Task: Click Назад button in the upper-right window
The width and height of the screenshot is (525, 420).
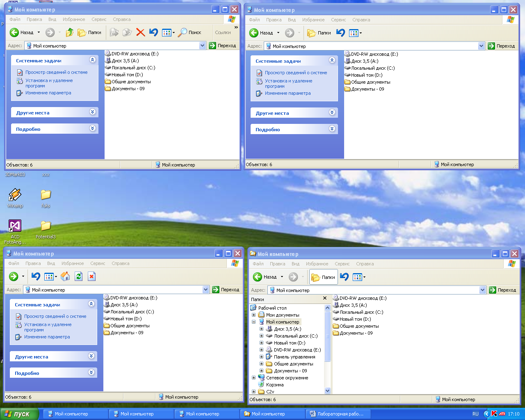Action: pos(262,33)
